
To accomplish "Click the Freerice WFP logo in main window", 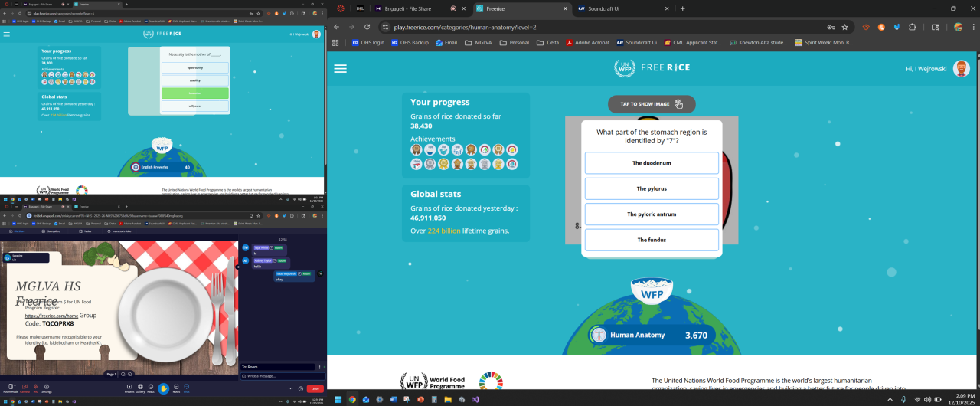I will (652, 68).
